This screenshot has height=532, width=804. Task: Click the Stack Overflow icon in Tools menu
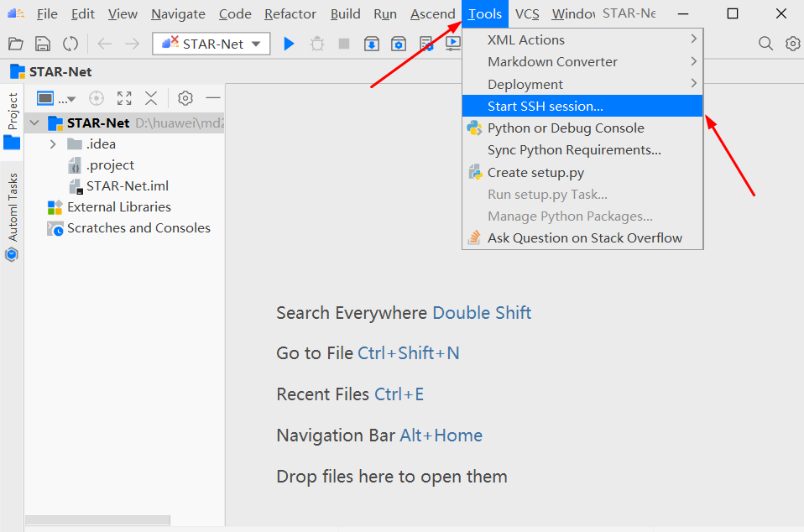click(474, 237)
